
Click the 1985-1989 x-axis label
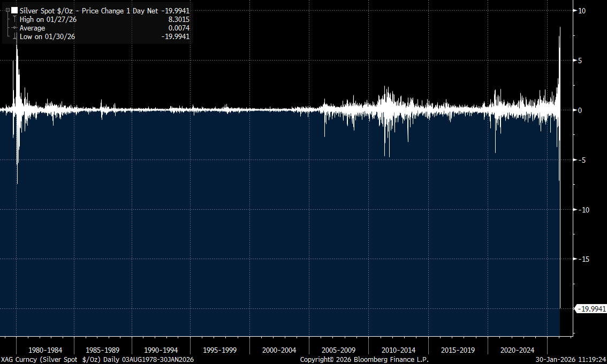pyautogui.click(x=103, y=350)
